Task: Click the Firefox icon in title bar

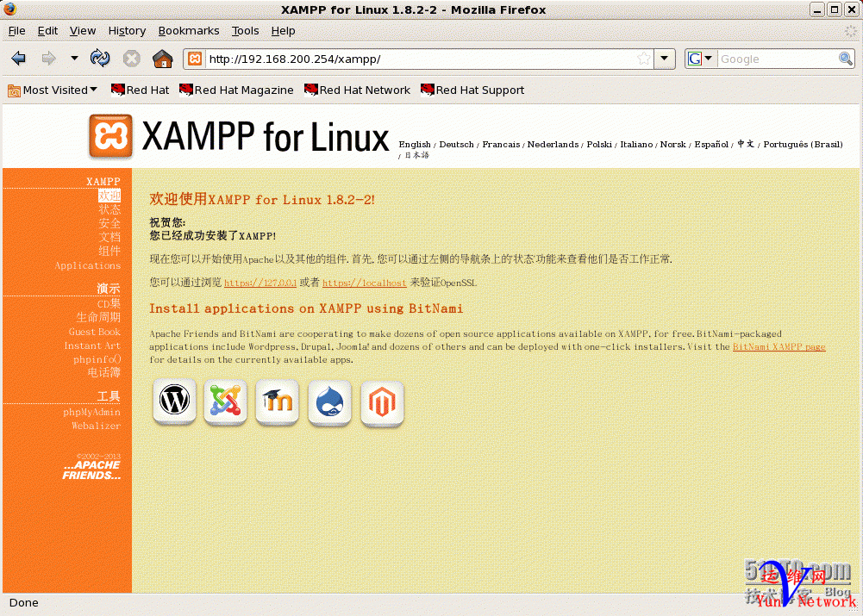Action: 9,9
